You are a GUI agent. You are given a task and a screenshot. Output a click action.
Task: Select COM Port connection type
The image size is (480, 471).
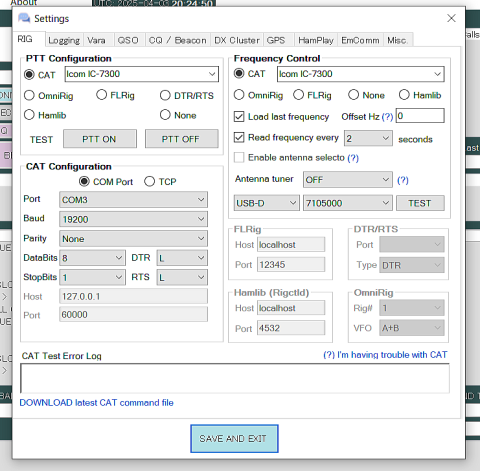pos(84,181)
